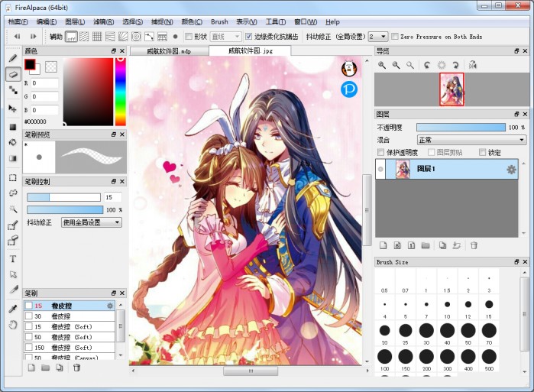This screenshot has width=534, height=392.
Task: Select the Eyedropper tool
Action: [x=12, y=309]
